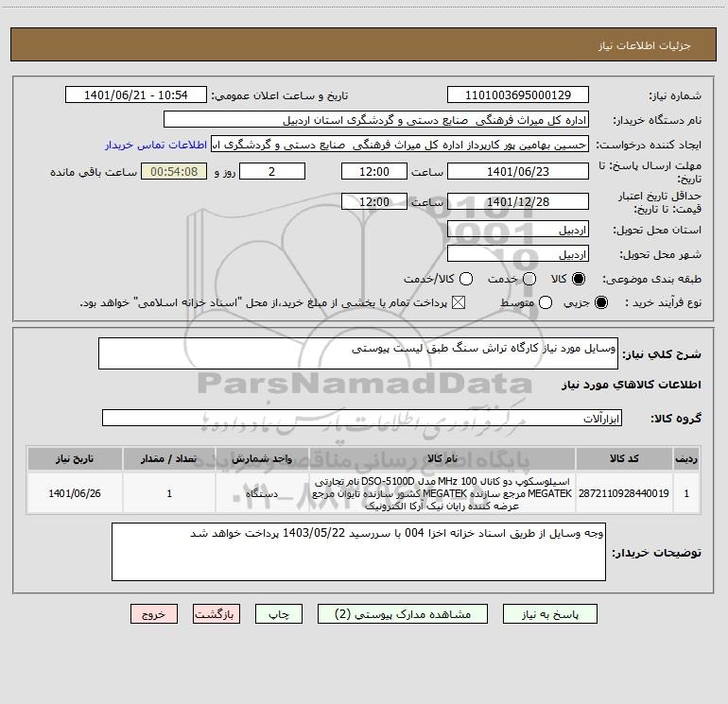
Task: Click the need number field 1101003695000129
Action: [518, 95]
